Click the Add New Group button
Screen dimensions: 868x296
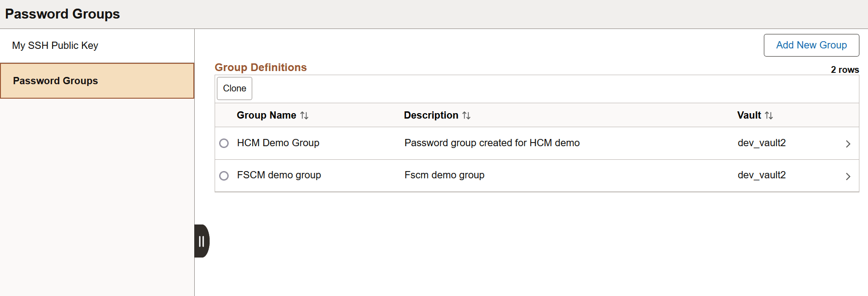click(x=811, y=45)
